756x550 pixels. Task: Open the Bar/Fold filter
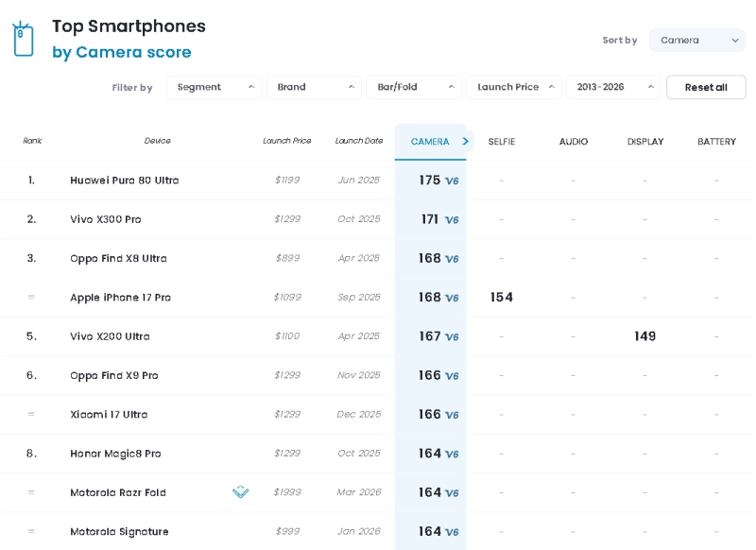pyautogui.click(x=414, y=88)
